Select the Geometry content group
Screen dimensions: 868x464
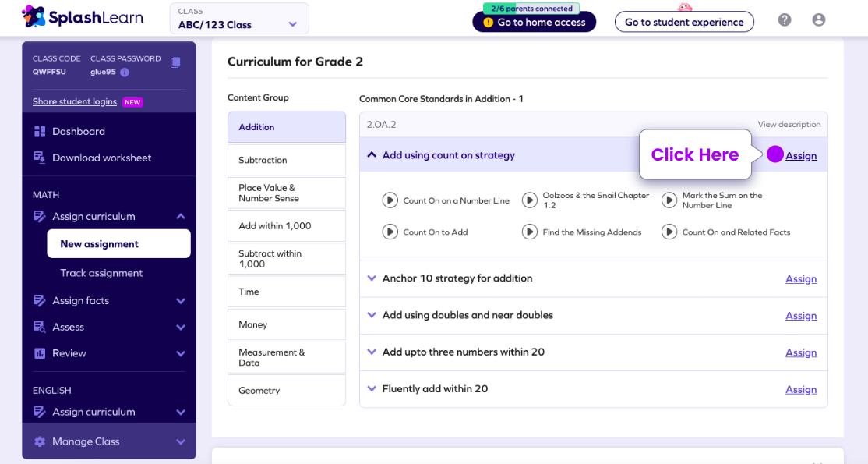287,390
